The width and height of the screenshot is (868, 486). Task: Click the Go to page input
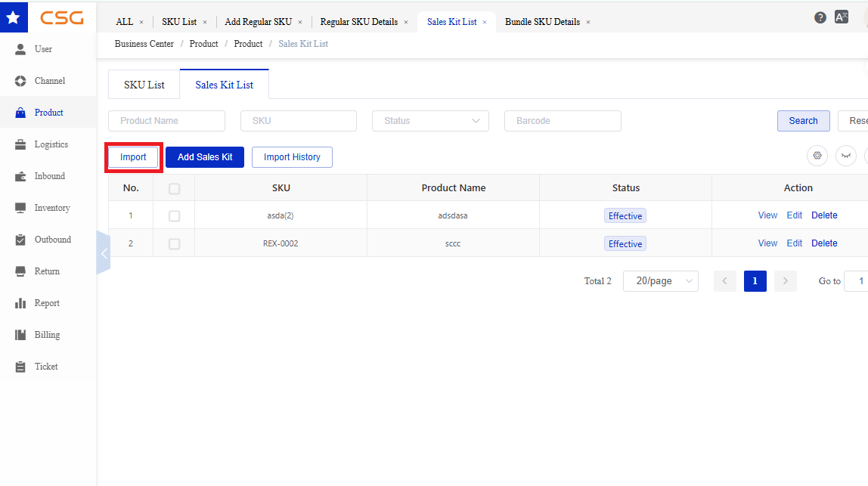(856, 281)
